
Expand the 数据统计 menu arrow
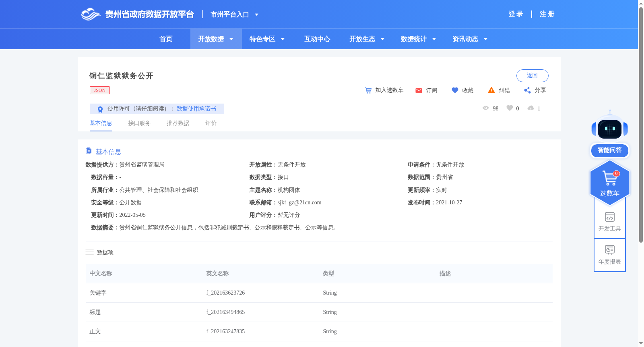pos(434,39)
